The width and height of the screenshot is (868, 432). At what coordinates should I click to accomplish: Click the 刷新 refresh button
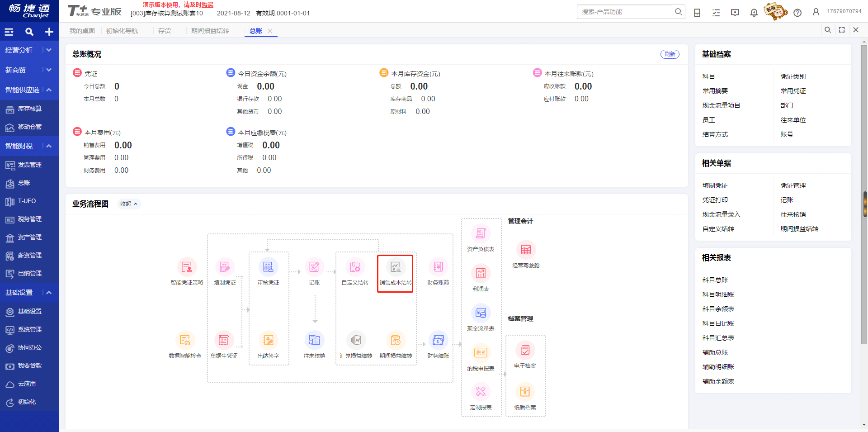tap(670, 54)
